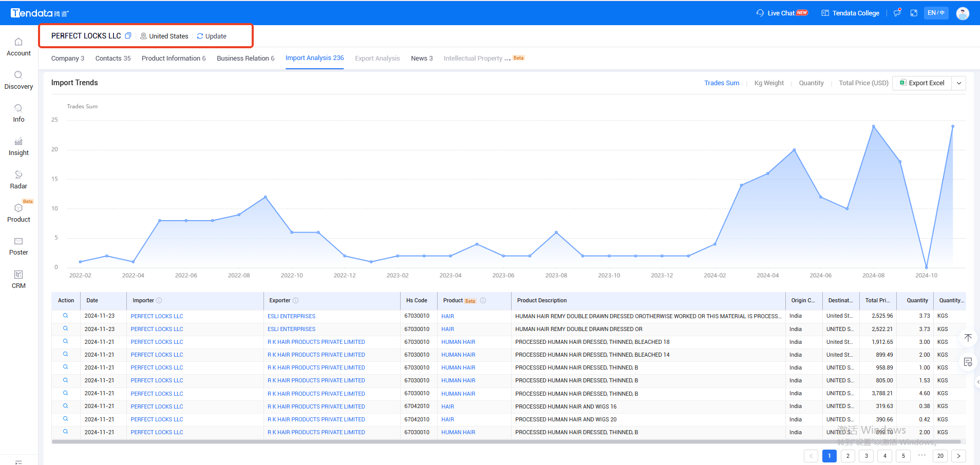Click the Insight chart icon
The height and width of the screenshot is (465, 980).
pyautogui.click(x=18, y=142)
